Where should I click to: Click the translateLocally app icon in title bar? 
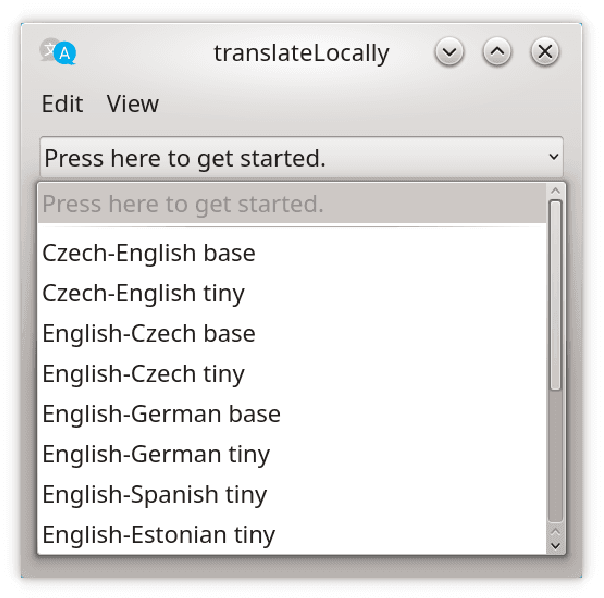coord(58,52)
